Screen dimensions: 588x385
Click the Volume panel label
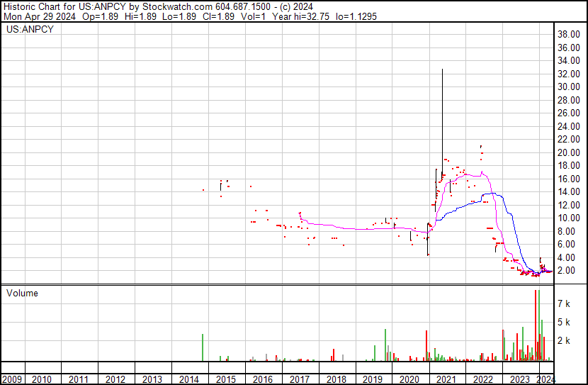tap(22, 293)
